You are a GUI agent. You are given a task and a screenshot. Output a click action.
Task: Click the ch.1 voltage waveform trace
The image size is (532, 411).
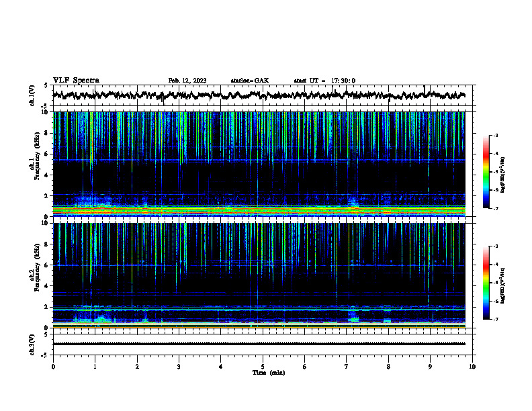coord(259,95)
